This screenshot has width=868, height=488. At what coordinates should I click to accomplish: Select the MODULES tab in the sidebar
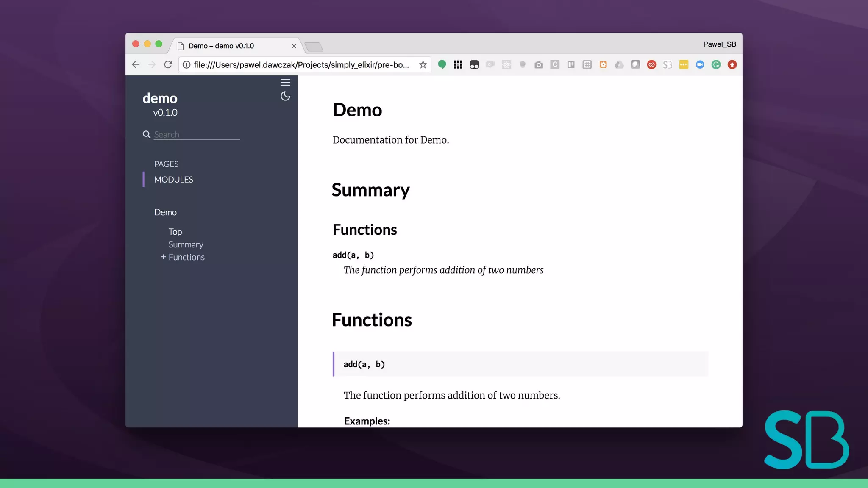[173, 180]
